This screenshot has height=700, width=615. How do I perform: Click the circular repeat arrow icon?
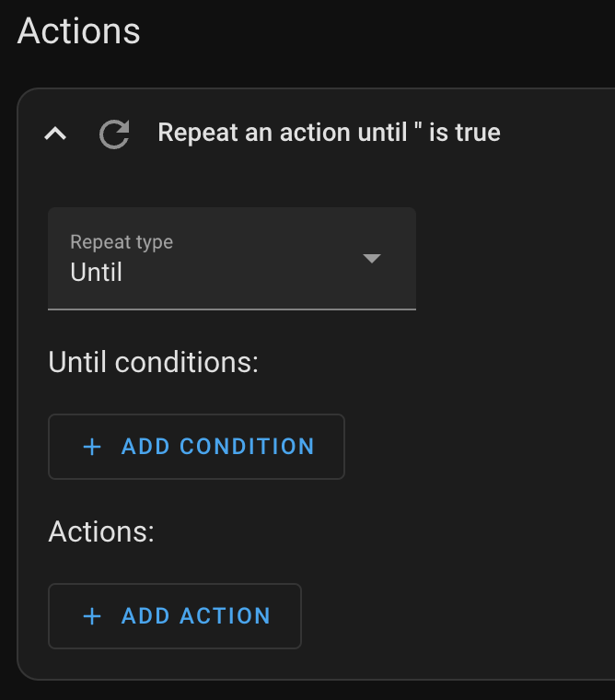tap(114, 134)
